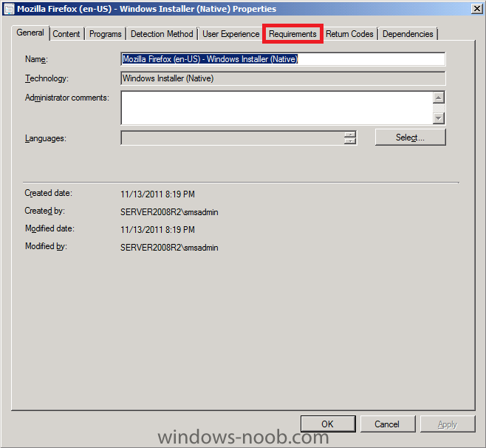Viewport: 486px width, 448px height.
Task: Select the Requirements tab
Action: pos(292,34)
